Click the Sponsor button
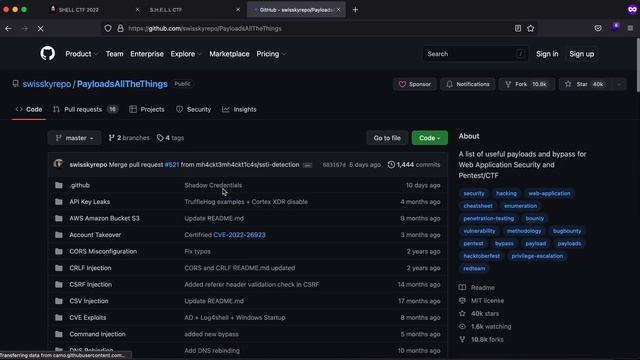The image size is (640, 360). click(x=415, y=84)
